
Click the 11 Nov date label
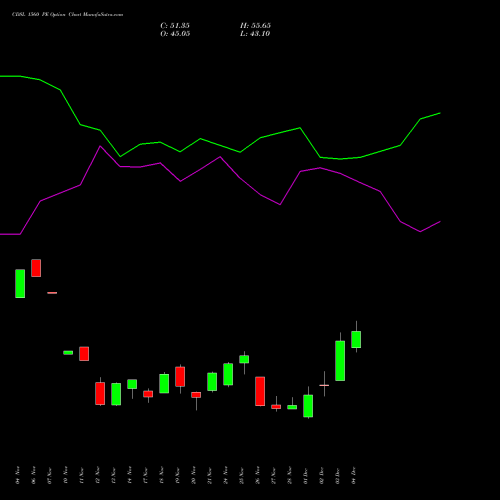pyautogui.click(x=82, y=475)
